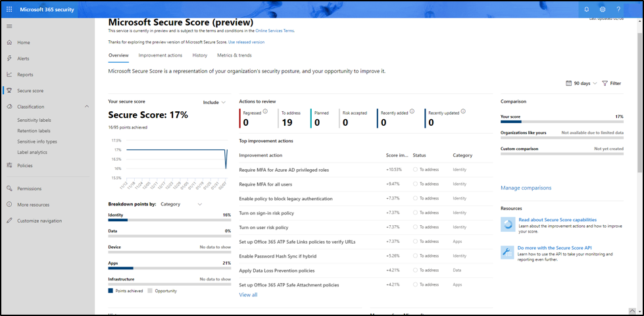Click the Alerts lightning icon
The image size is (644, 316).
[9, 59]
